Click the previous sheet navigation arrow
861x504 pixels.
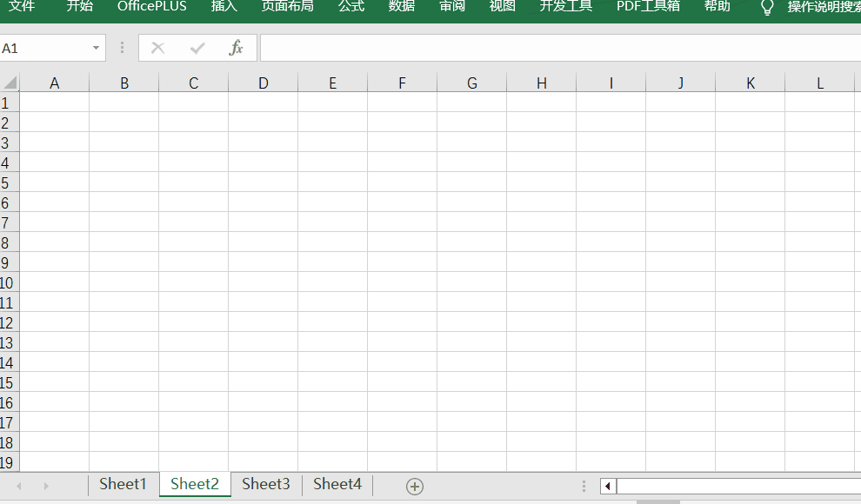(x=19, y=486)
